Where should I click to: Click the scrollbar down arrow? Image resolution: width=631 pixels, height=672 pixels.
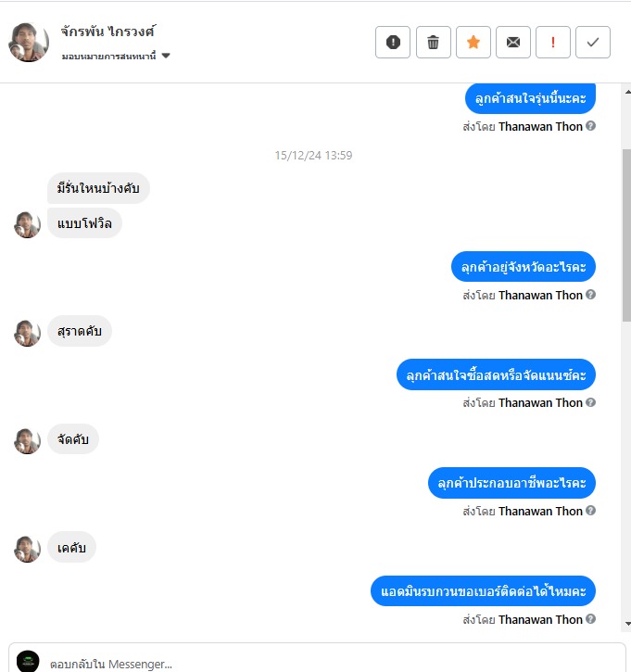627,624
